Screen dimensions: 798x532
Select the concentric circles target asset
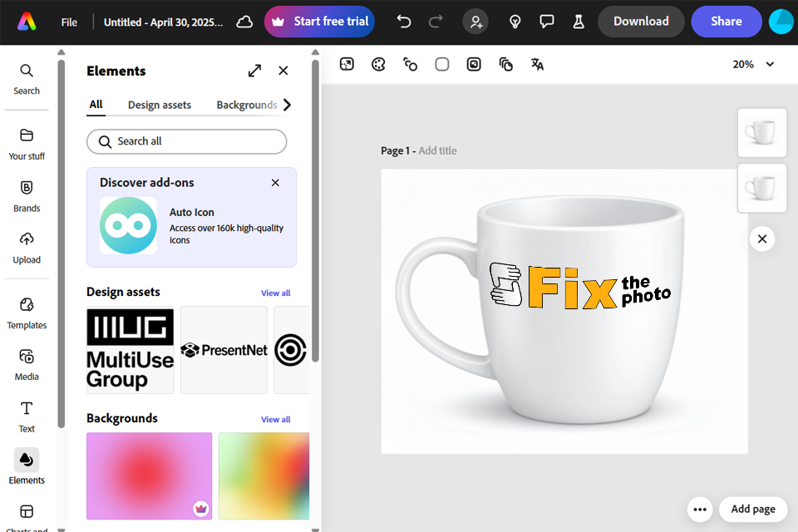tap(291, 350)
